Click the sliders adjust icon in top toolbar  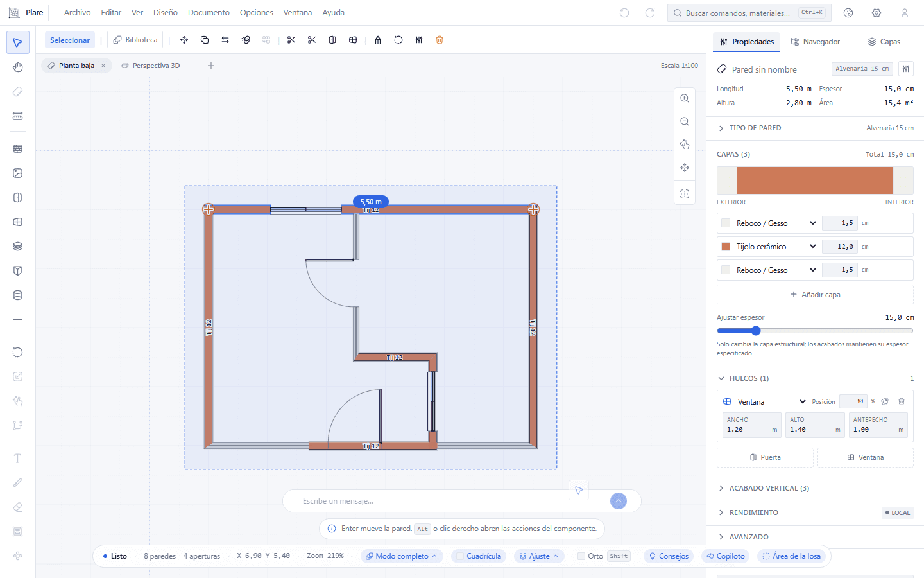click(419, 40)
